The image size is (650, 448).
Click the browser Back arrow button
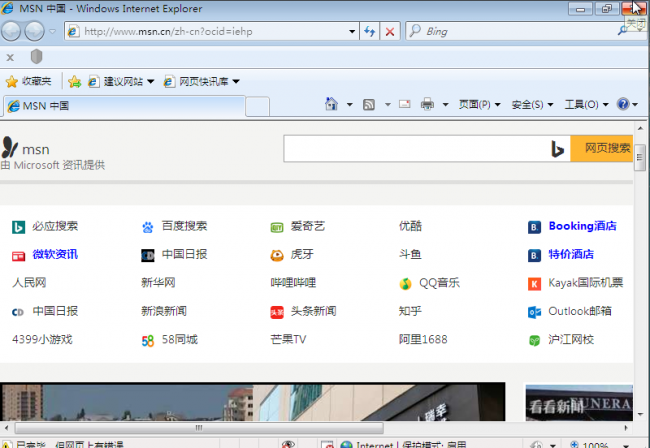pos(11,31)
